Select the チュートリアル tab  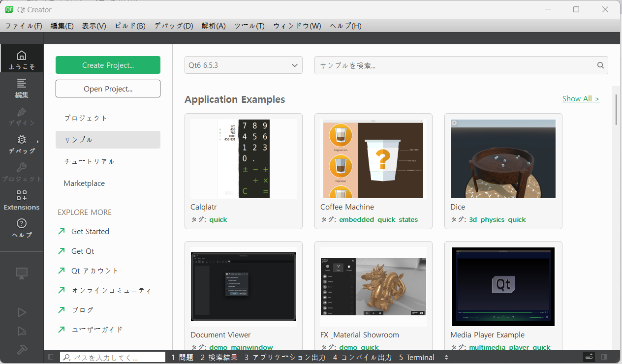[x=108, y=161]
